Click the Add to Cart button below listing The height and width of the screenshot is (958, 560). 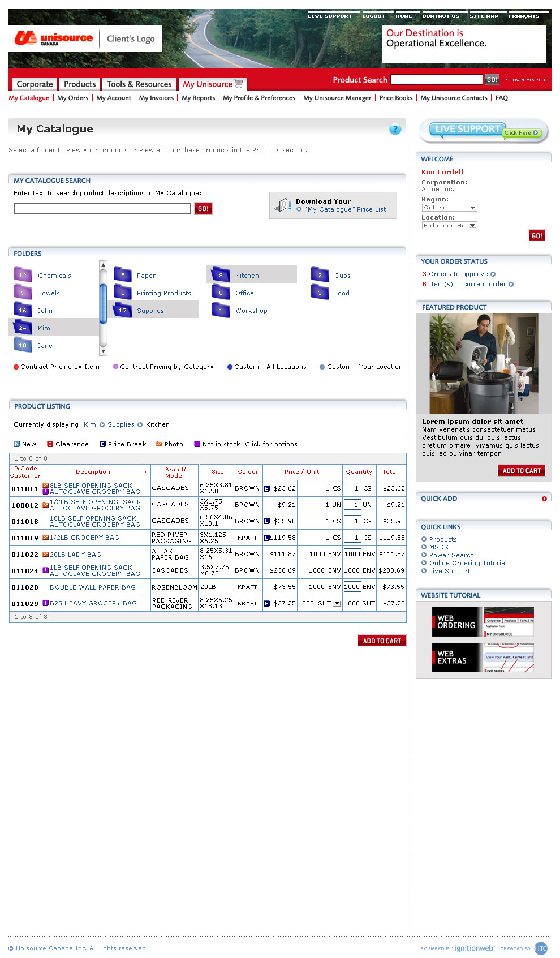point(381,641)
